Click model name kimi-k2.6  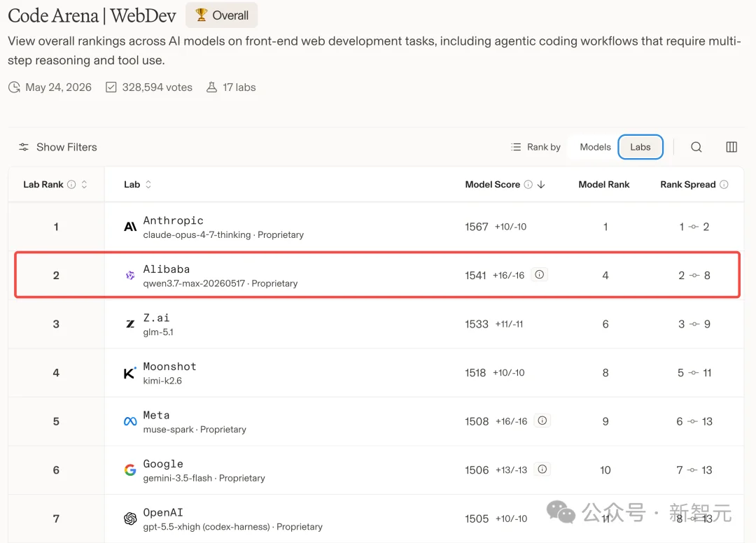pyautogui.click(x=162, y=381)
